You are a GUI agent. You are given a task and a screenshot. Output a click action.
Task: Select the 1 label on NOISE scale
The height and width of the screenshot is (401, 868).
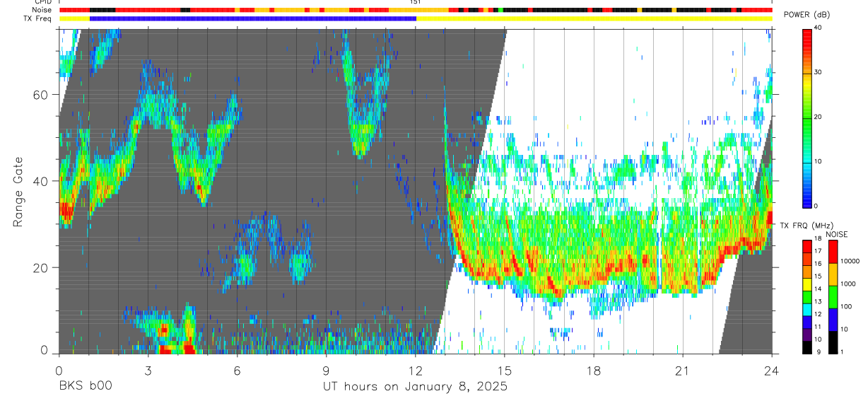pos(842,351)
